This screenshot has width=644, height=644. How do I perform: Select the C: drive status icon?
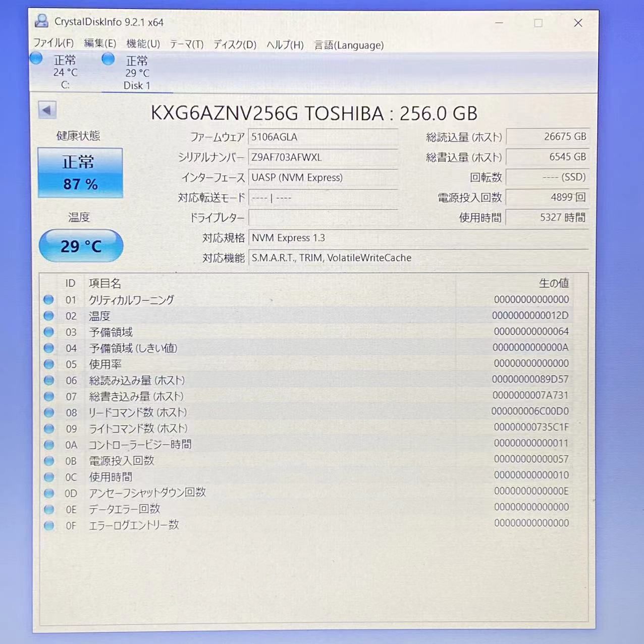coord(36,59)
